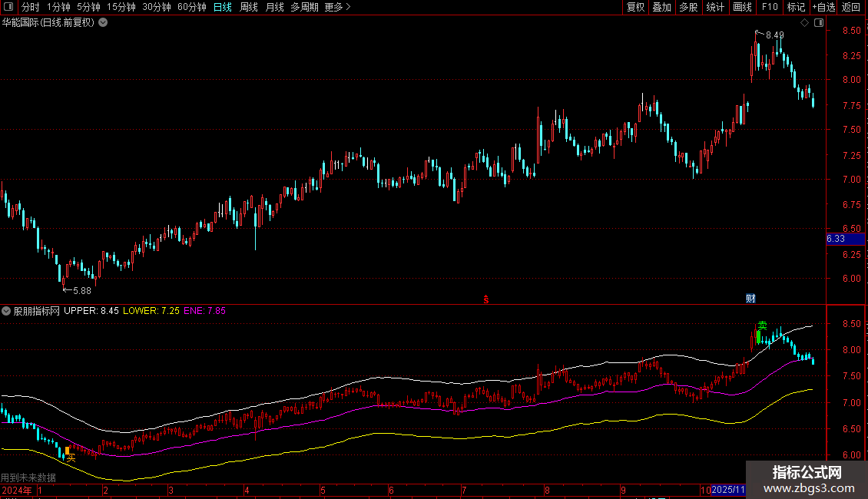Click the orange 买 buy signal marker

pos(71,458)
